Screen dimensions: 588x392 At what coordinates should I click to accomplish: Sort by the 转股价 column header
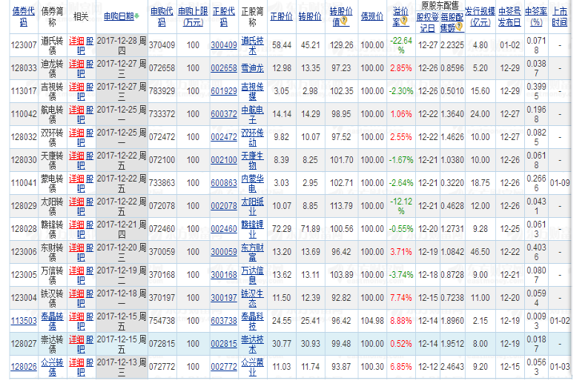coord(310,16)
